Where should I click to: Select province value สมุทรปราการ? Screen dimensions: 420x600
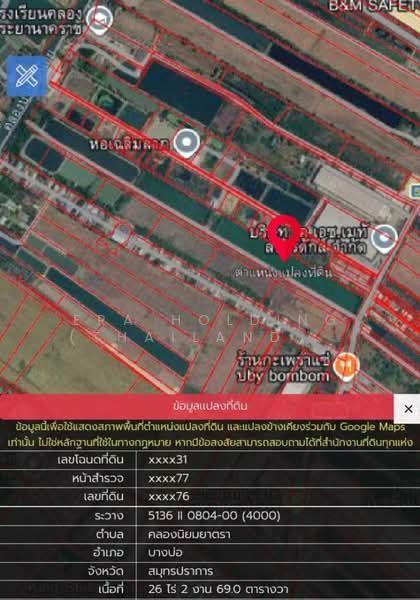pos(181,571)
